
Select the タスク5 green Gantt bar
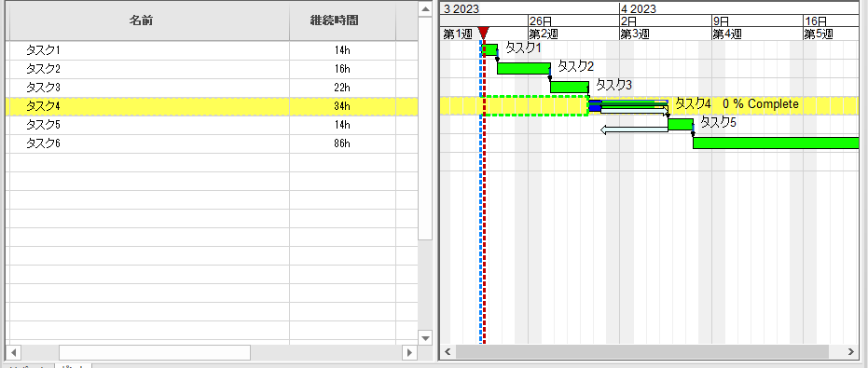(x=681, y=124)
